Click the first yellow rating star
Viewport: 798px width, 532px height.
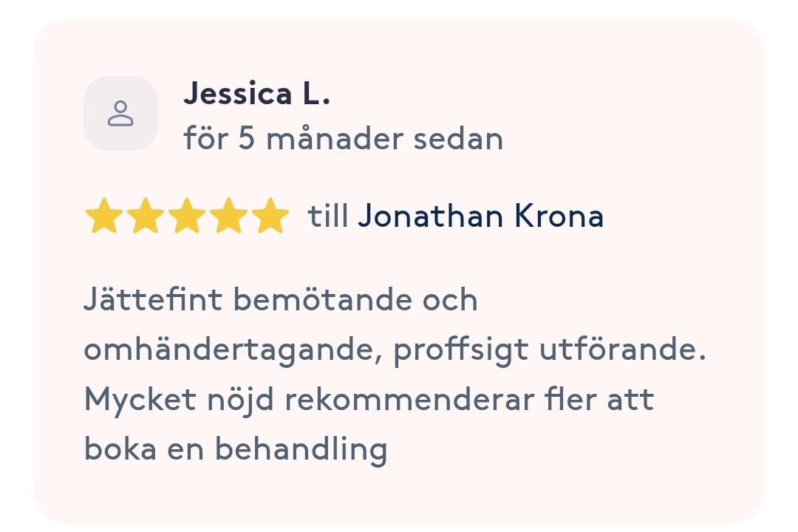click(103, 216)
